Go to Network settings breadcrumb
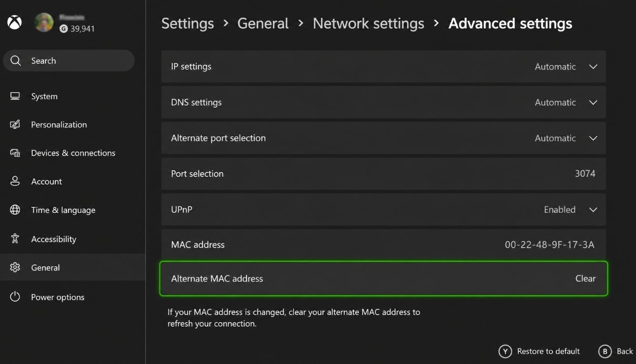This screenshot has height=364, width=636. pyautogui.click(x=369, y=23)
